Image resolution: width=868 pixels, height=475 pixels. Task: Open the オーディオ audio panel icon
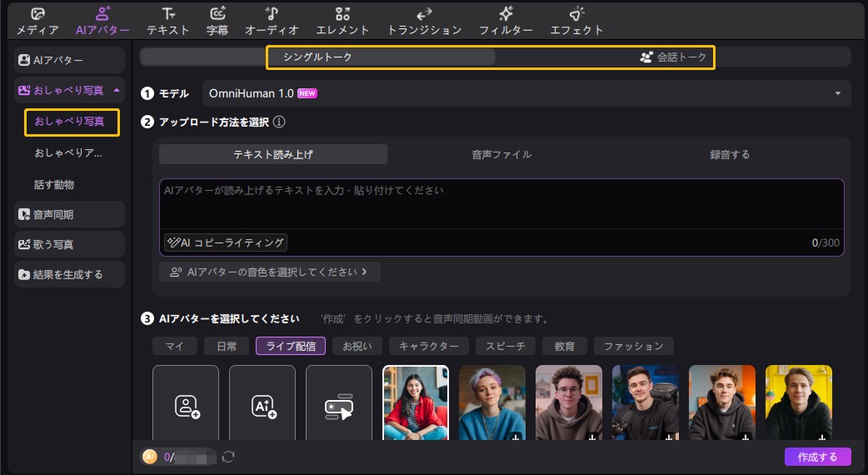[272, 14]
